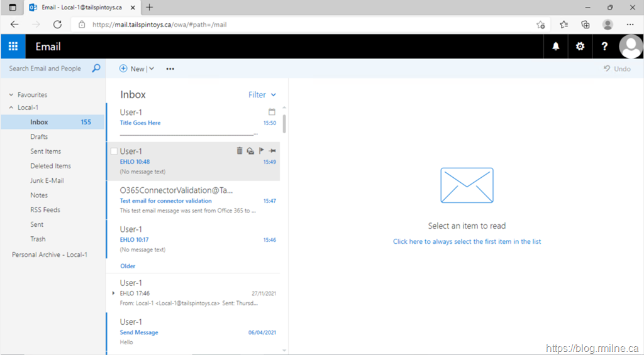
Task: Delete the EHLO 10:48 message via trash icon
Action: click(239, 151)
